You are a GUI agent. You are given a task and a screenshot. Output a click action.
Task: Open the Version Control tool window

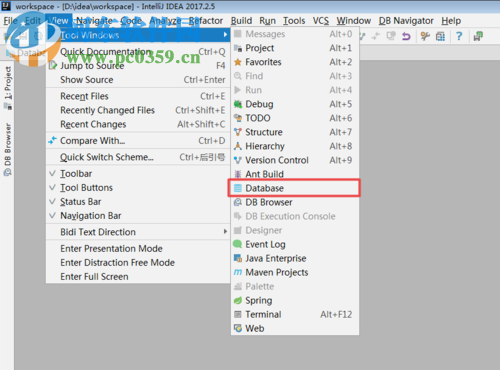(x=295, y=160)
